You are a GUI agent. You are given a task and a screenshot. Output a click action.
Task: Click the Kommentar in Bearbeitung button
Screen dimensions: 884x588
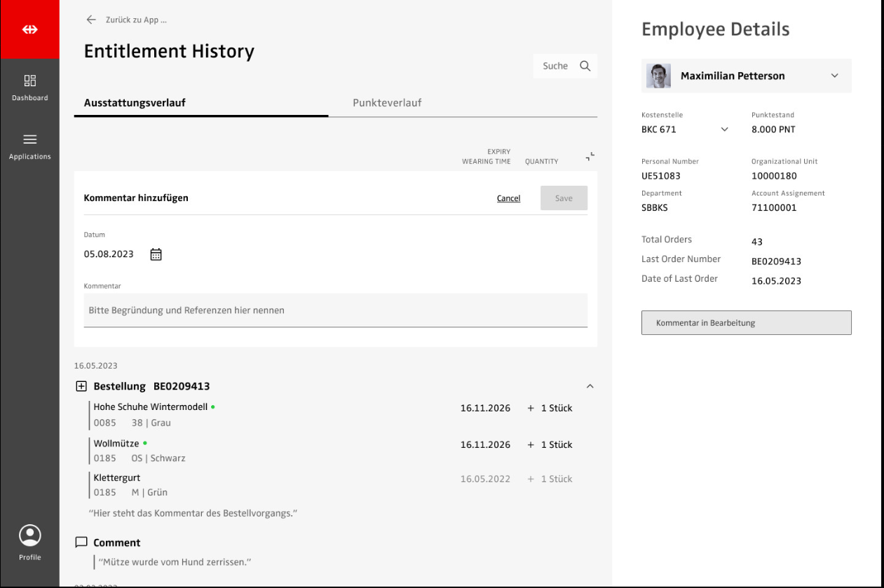coord(746,323)
